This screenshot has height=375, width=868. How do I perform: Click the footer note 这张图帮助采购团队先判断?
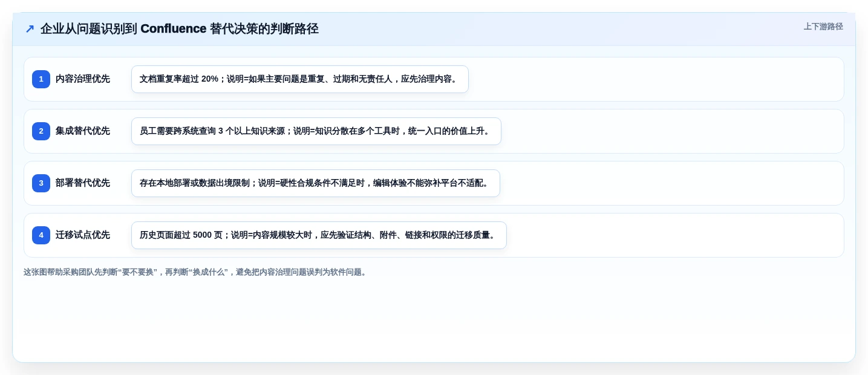click(195, 272)
